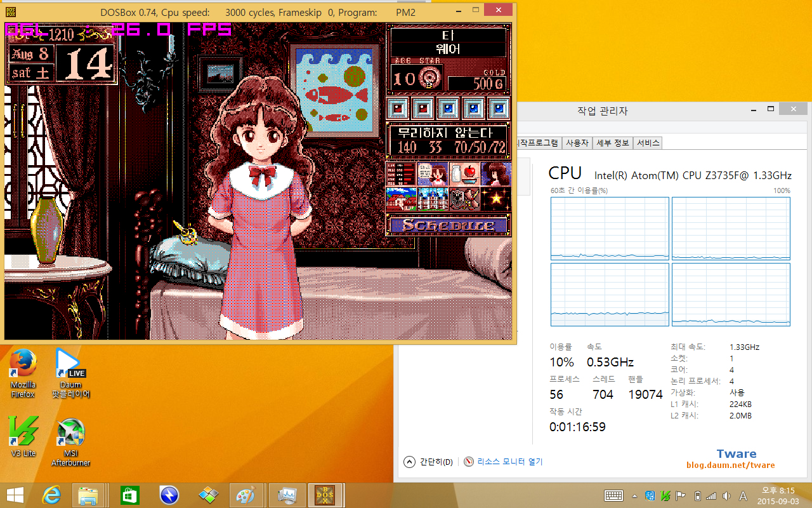Open the stats bars icon in game menu
Image resolution: width=812 pixels, height=508 pixels.
[401, 173]
